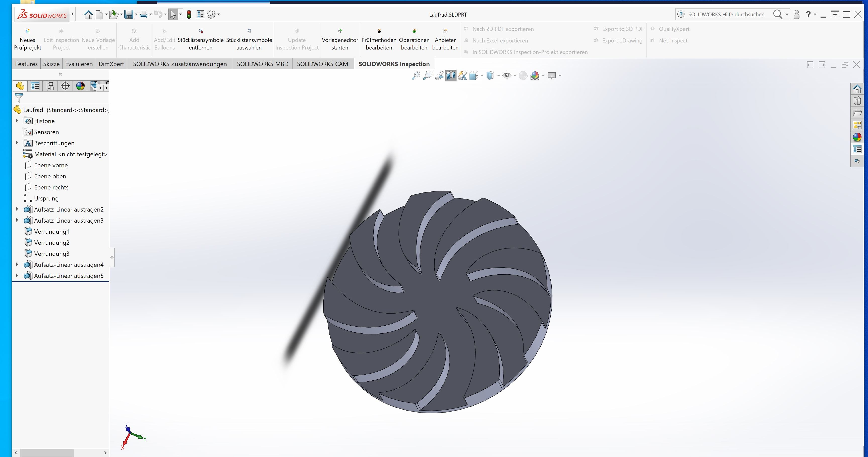Open SOLIDWORKS Zusatzanwendungen tab

pyautogui.click(x=180, y=64)
